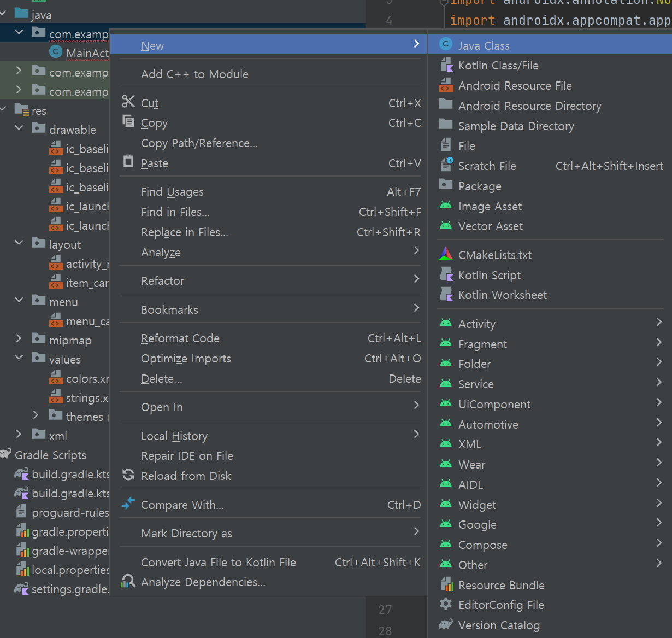Collapse the layout folder in project tree
This screenshot has width=672, height=638.
(19, 243)
